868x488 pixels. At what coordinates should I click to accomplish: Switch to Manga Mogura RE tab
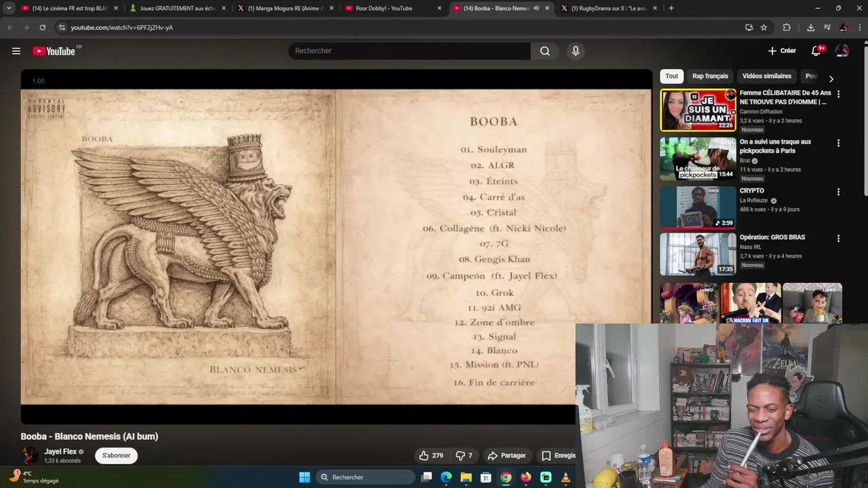(285, 8)
